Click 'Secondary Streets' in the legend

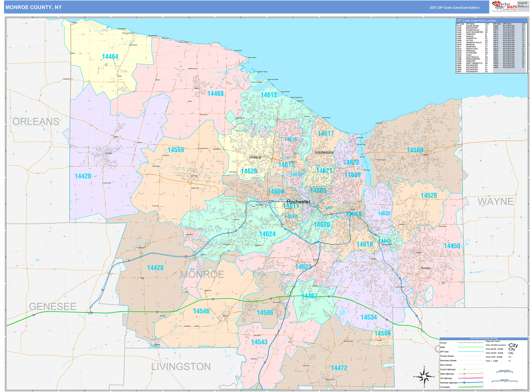[x=448, y=360]
